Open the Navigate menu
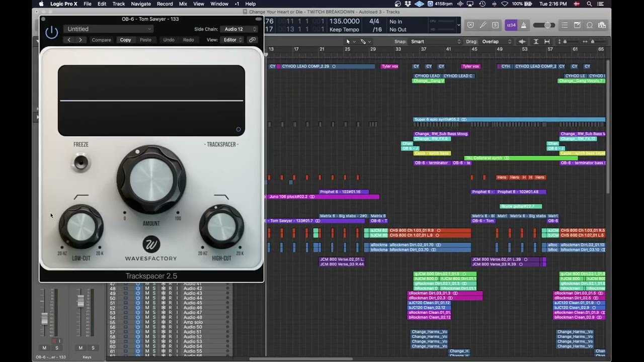 tap(141, 4)
